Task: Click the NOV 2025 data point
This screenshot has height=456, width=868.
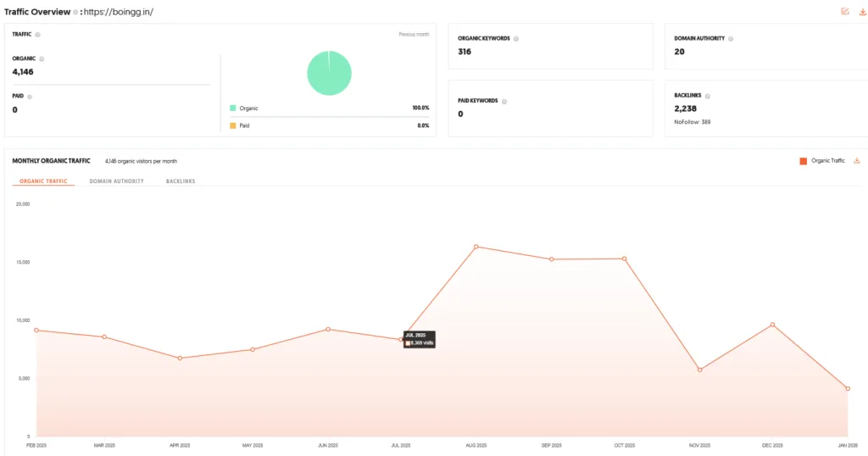Action: [x=700, y=370]
